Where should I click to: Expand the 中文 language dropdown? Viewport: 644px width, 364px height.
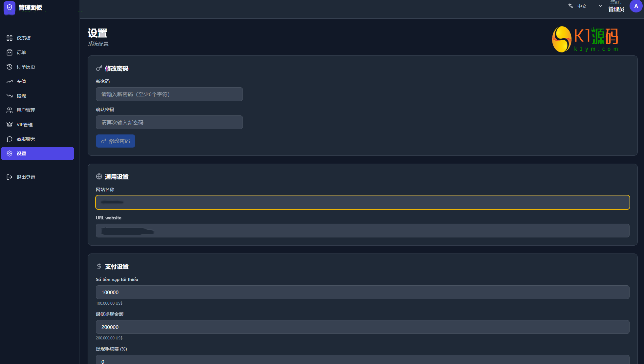point(585,6)
